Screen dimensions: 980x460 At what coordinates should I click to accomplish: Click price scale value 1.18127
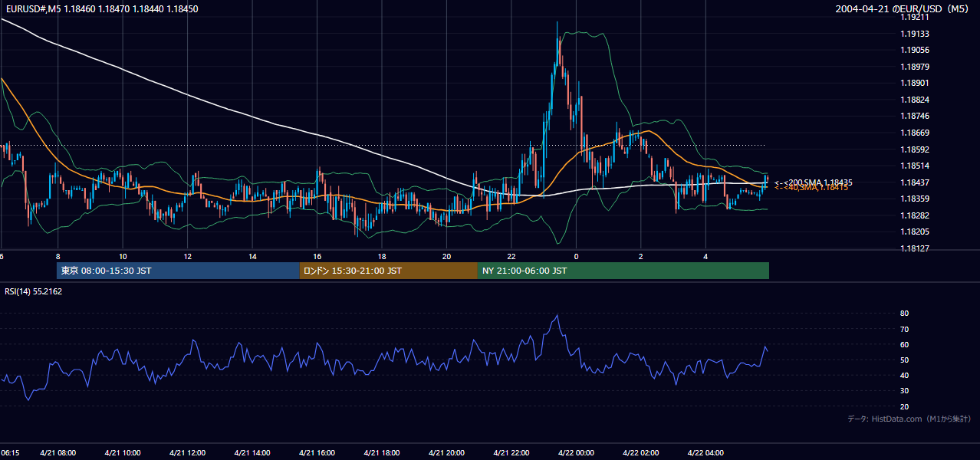coord(915,248)
